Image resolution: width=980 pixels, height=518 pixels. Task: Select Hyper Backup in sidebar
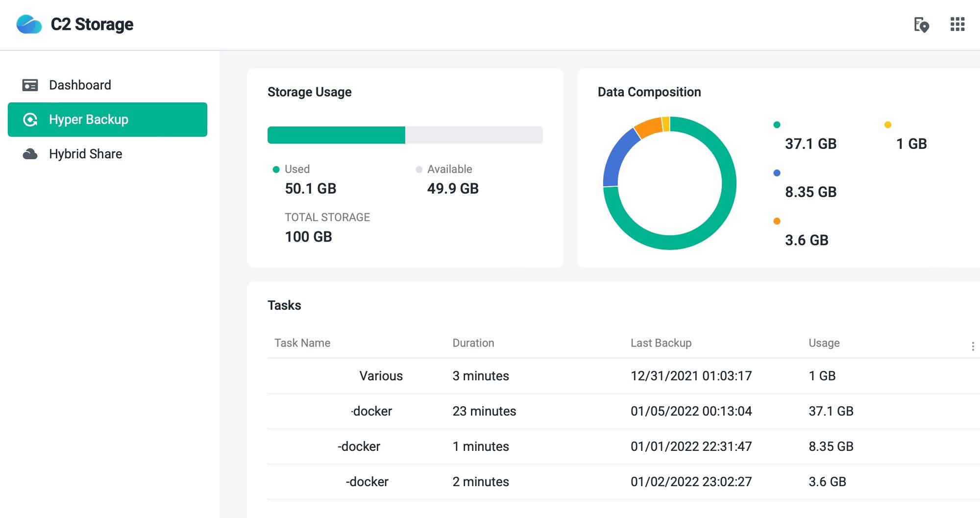tap(107, 120)
